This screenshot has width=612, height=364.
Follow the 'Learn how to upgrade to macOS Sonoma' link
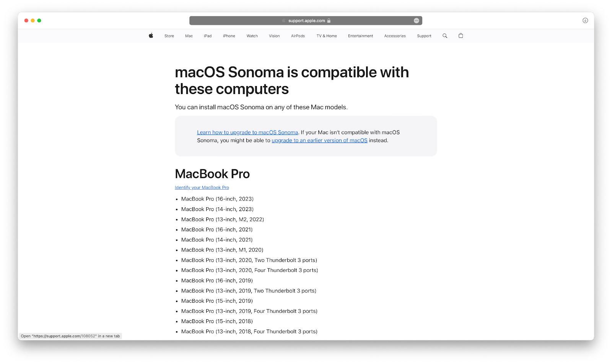(x=247, y=132)
